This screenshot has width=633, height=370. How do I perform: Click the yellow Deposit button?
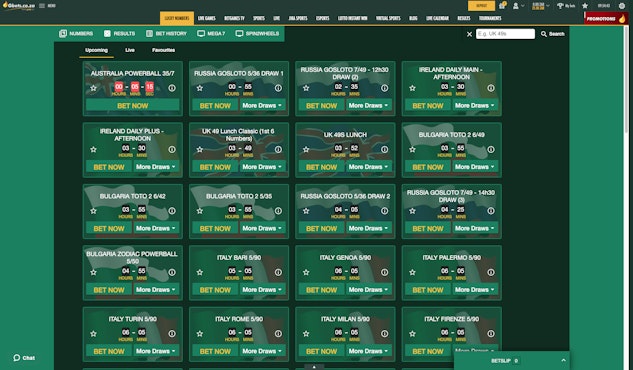pyautogui.click(x=481, y=6)
